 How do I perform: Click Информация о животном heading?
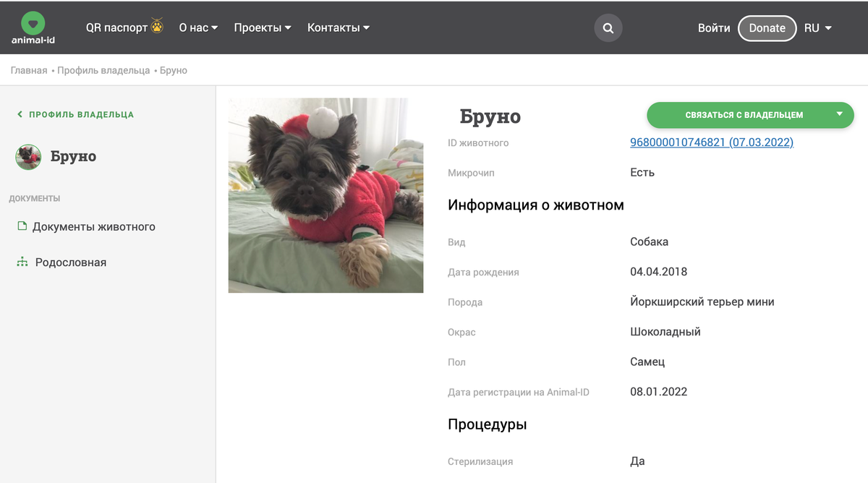(536, 205)
